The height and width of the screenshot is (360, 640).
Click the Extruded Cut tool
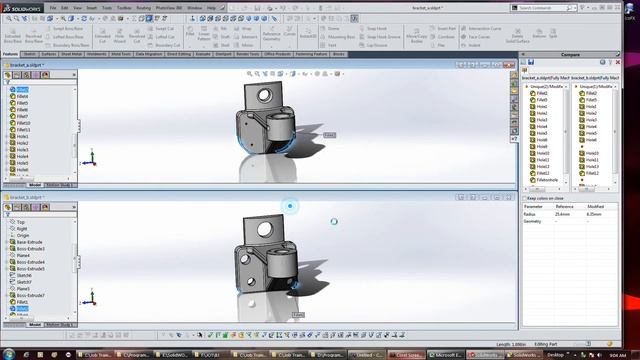(x=102, y=36)
